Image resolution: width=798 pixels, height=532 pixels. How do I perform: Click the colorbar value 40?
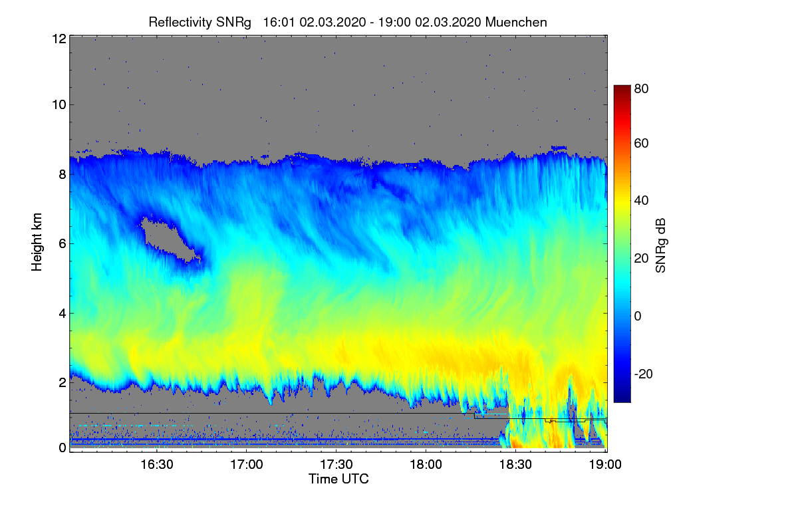[642, 201]
